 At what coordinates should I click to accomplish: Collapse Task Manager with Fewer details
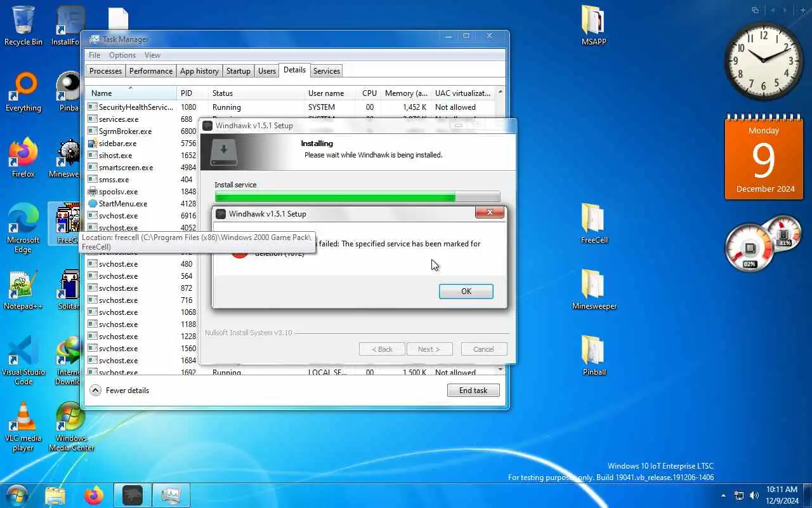pyautogui.click(x=120, y=391)
